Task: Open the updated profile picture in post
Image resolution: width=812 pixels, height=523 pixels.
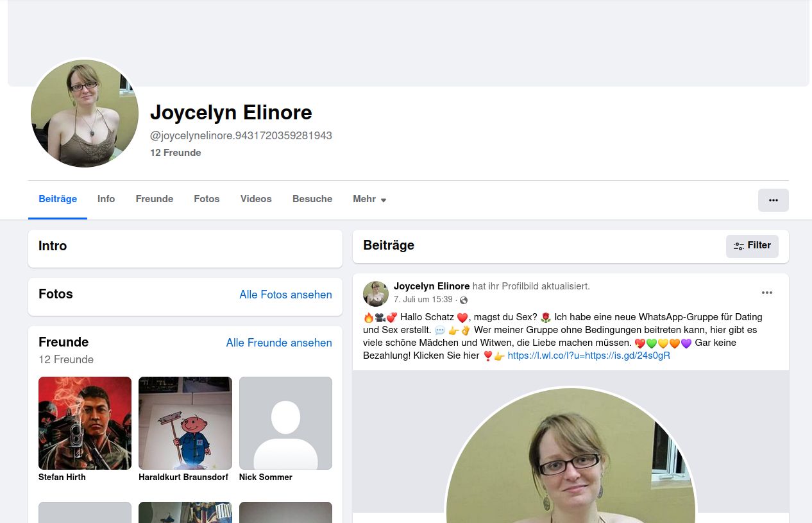Action: (x=571, y=455)
